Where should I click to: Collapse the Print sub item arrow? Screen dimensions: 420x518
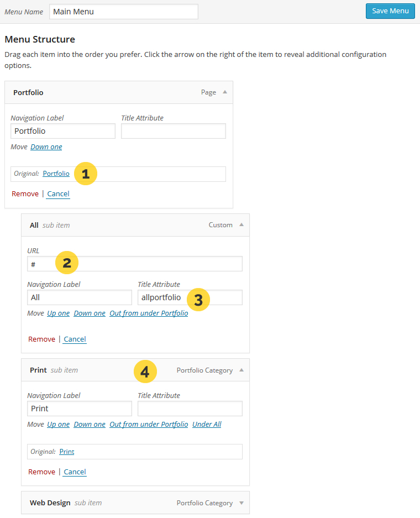(x=242, y=370)
